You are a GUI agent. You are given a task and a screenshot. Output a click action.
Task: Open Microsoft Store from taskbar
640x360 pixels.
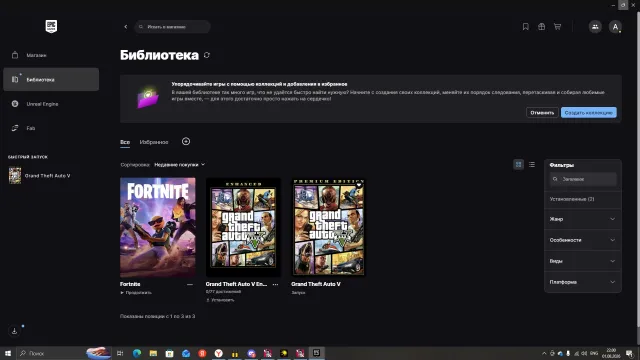point(169,353)
